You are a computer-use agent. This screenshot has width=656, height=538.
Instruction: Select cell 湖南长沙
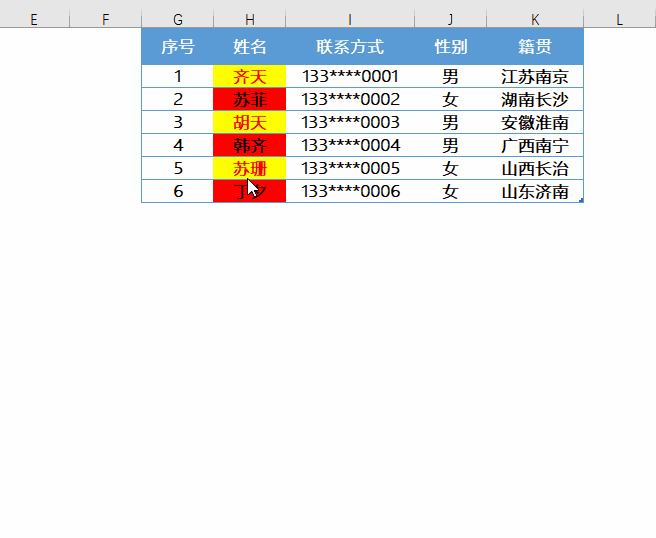535,99
